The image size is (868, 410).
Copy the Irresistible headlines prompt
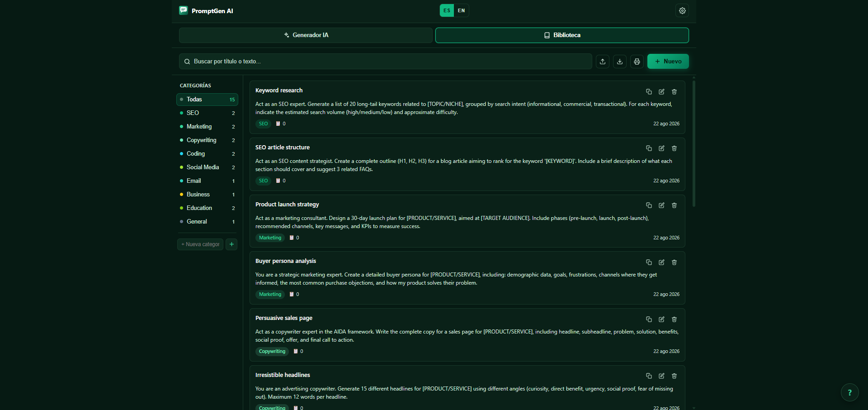pyautogui.click(x=649, y=376)
